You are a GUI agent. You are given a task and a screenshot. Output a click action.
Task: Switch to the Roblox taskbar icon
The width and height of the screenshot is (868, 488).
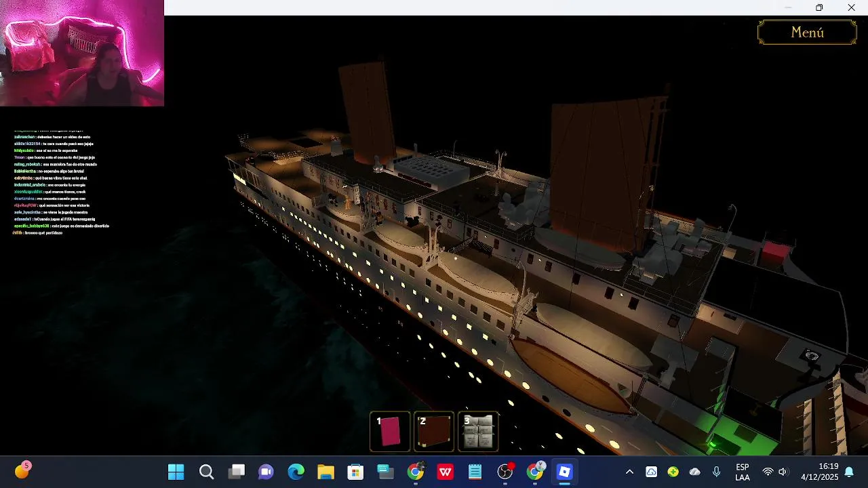click(564, 472)
